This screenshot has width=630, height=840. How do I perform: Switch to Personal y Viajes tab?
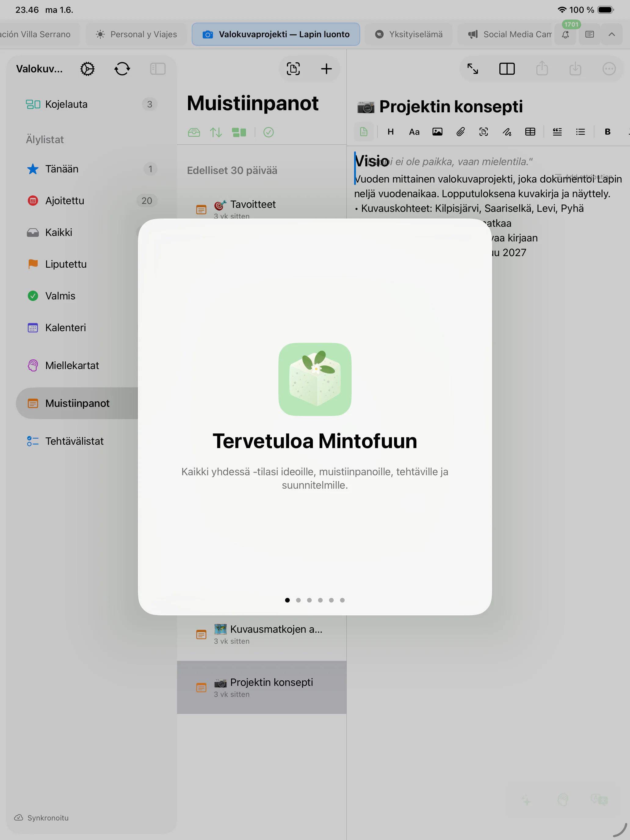136,34
